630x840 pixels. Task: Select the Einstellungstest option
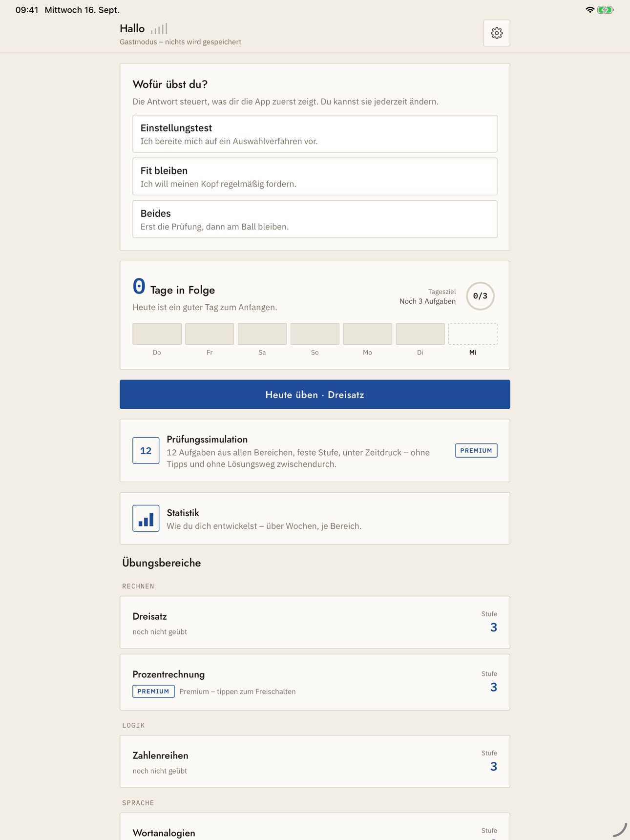tap(315, 134)
